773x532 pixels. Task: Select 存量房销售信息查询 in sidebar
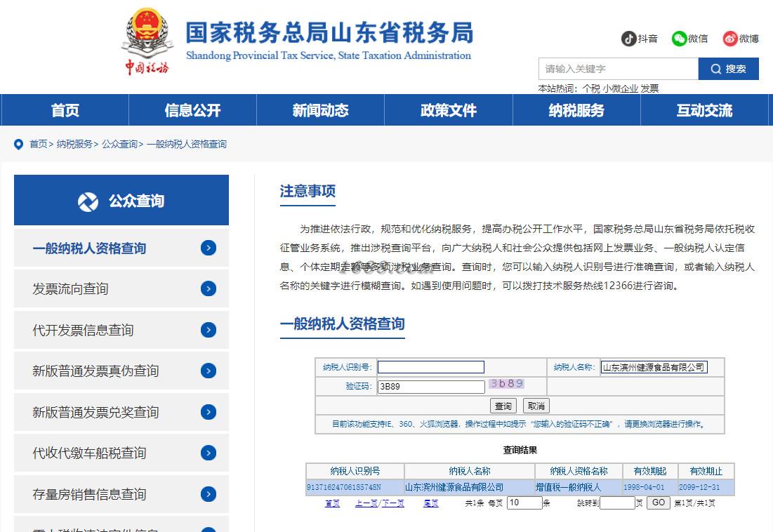click(121, 494)
